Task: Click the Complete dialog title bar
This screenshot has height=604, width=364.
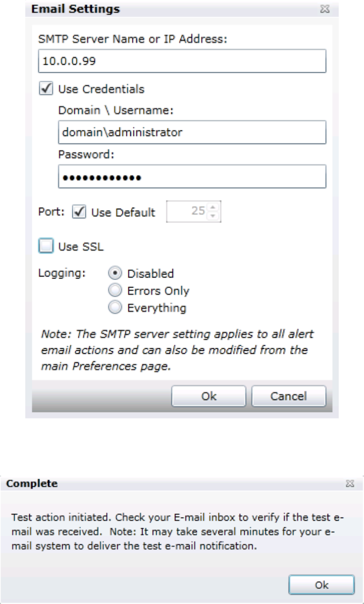Action: tap(152, 484)
